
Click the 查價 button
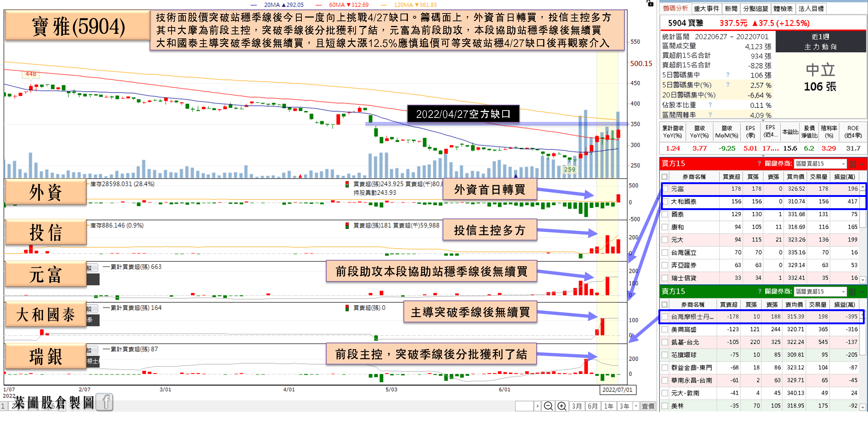click(648, 406)
